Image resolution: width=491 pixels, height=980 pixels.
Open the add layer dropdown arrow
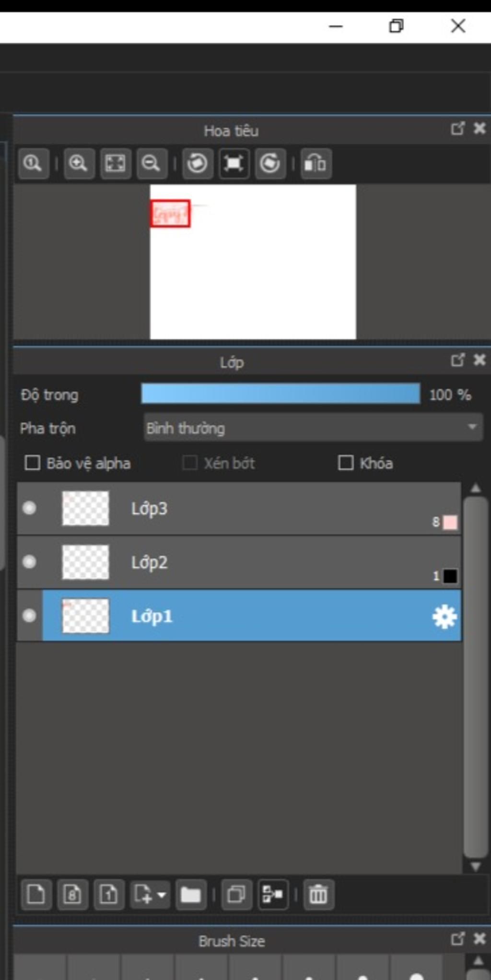pyautogui.click(x=162, y=895)
